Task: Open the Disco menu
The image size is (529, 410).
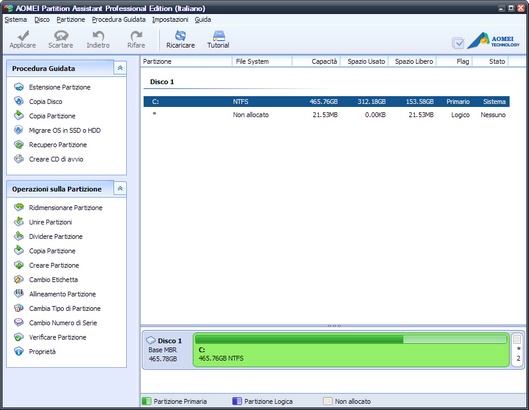Action: tap(42, 20)
